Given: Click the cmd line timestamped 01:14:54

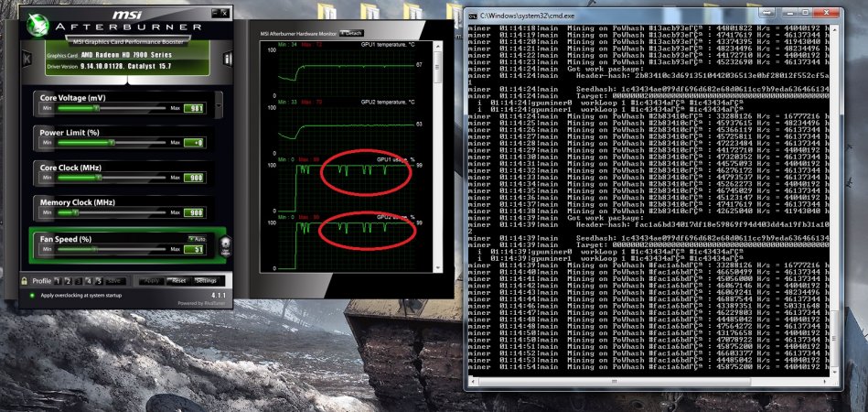Looking at the screenshot, I should [x=648, y=366].
